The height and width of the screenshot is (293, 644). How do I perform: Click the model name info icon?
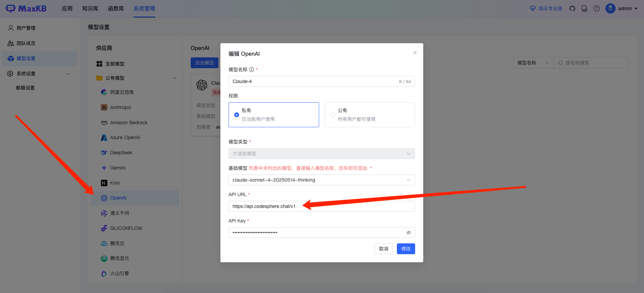252,70
